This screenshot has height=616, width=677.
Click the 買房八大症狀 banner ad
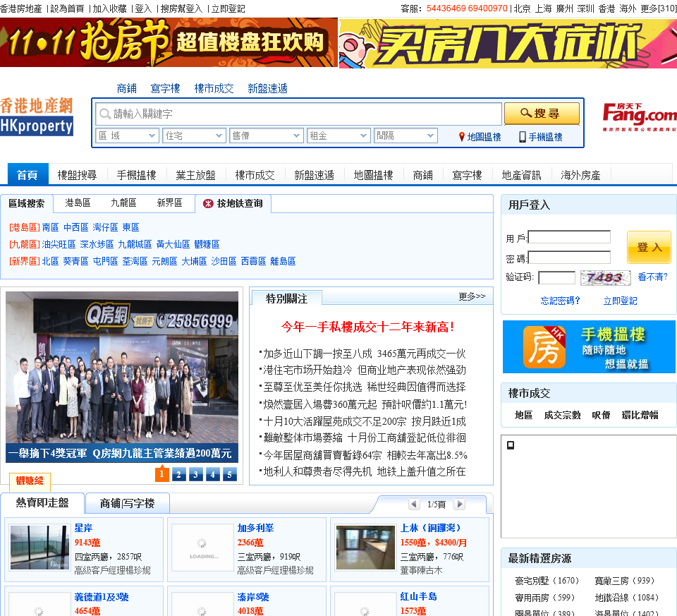pos(508,43)
